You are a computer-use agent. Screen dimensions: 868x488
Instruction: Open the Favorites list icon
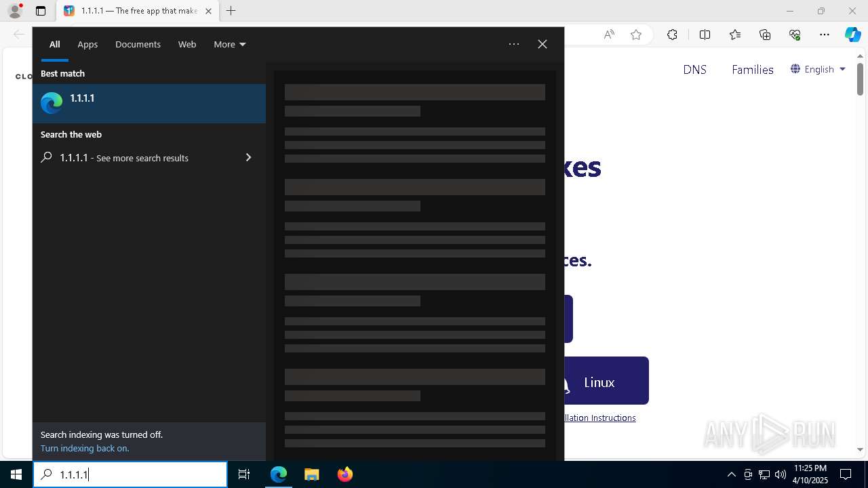coord(735,35)
